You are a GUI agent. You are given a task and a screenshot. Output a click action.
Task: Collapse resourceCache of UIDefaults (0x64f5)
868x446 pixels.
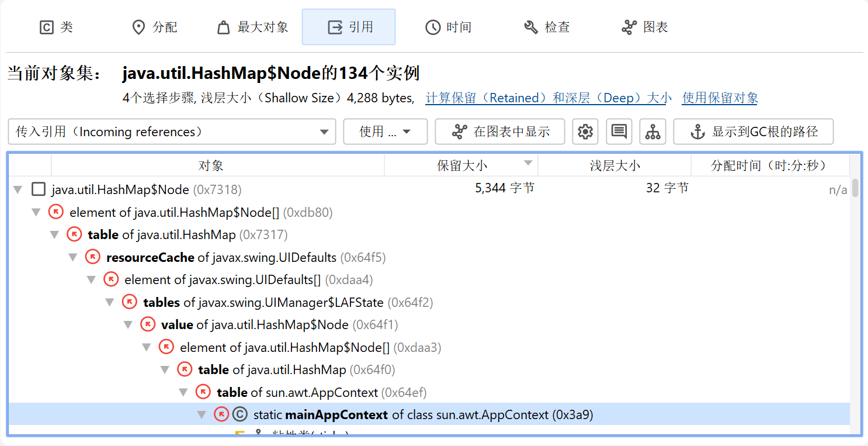pyautogui.click(x=73, y=257)
